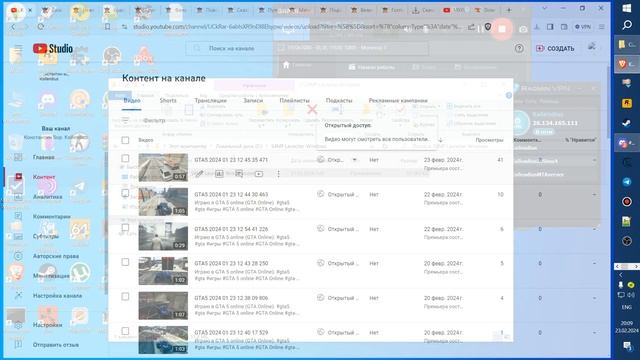Switch to the Плейлисты tab
Viewport: 640px width, 360px height.
[294, 100]
